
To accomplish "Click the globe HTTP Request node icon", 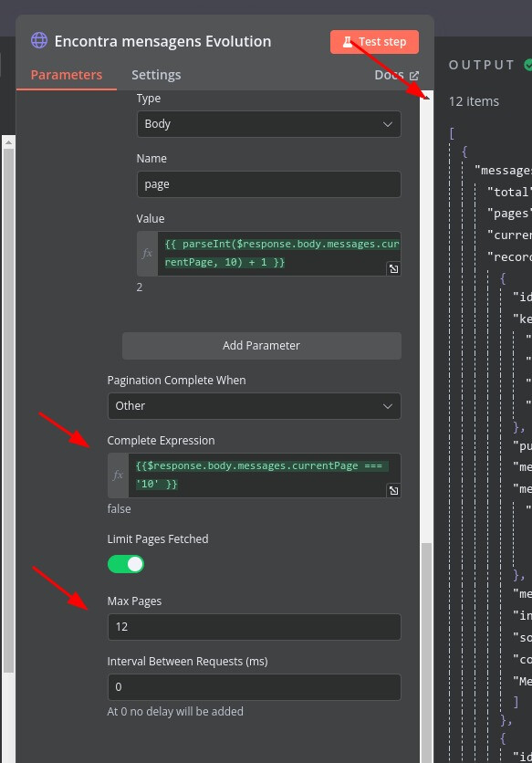I will click(x=39, y=40).
